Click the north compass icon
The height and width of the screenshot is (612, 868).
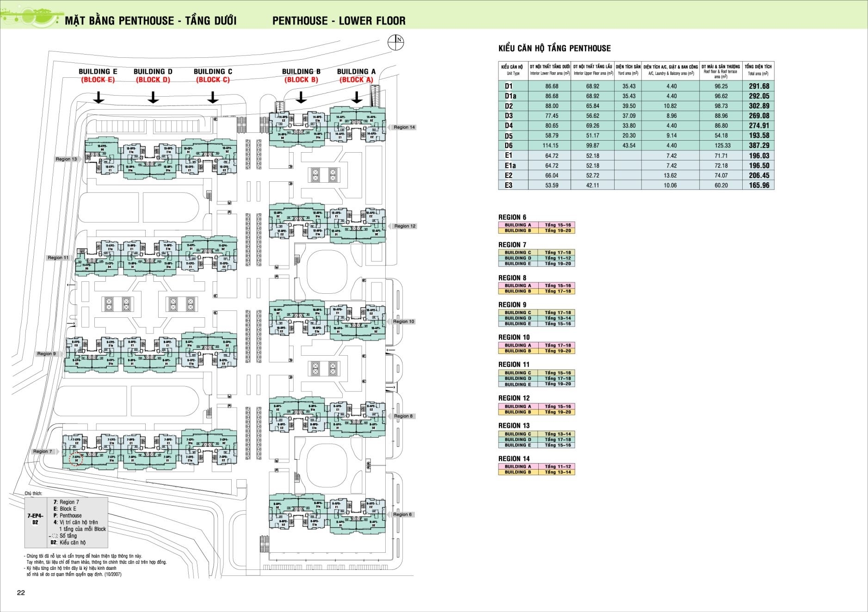(x=397, y=42)
